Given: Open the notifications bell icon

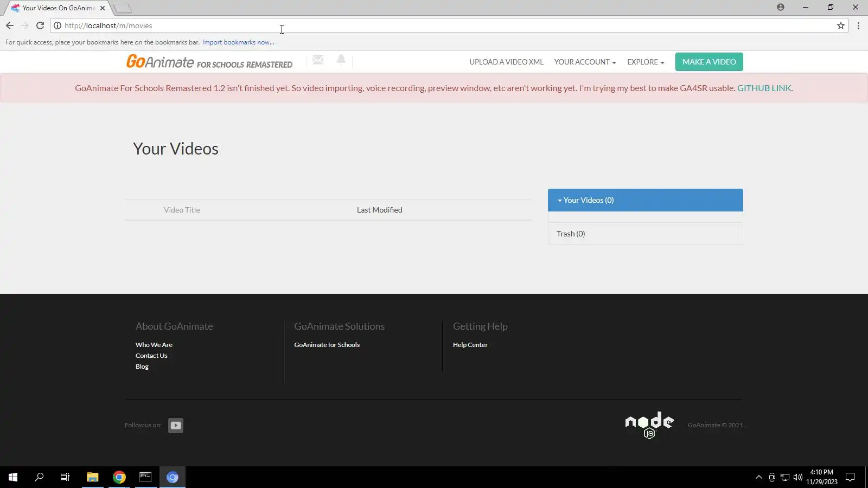Looking at the screenshot, I should (341, 60).
